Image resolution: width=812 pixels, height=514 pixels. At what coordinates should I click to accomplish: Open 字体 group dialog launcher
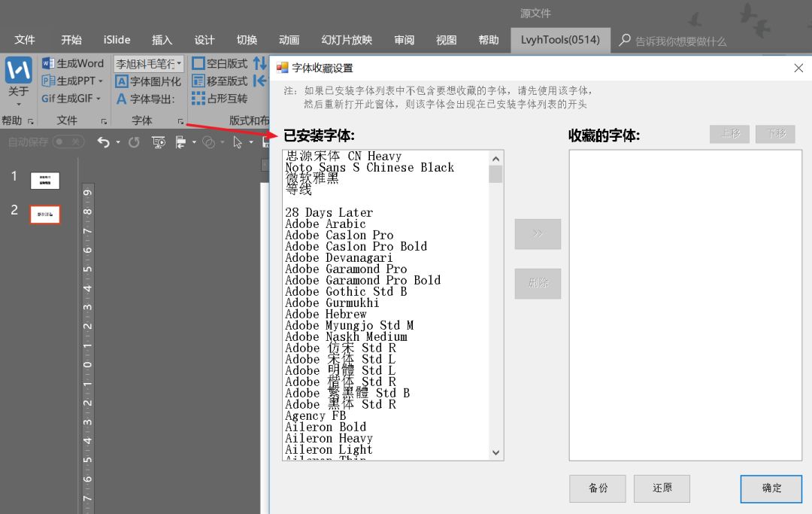tap(180, 121)
